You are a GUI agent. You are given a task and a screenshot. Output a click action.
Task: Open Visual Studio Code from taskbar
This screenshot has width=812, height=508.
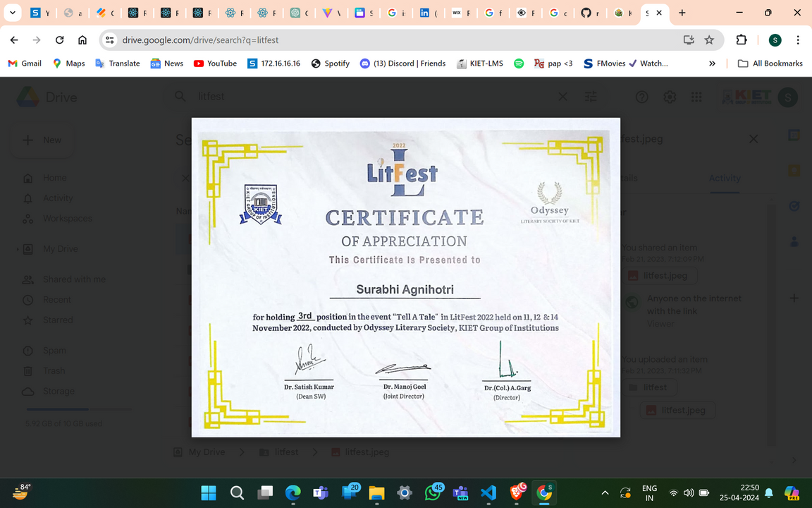(x=488, y=492)
